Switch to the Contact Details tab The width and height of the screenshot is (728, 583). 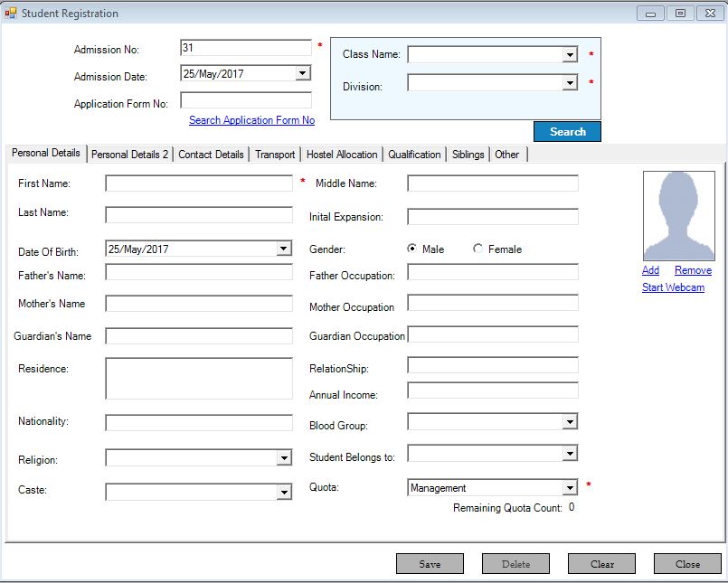(211, 155)
